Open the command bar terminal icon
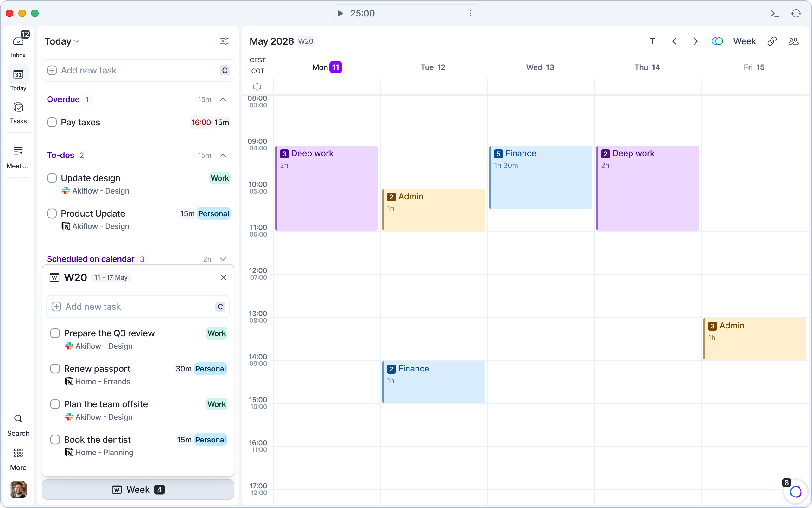812x508 pixels. point(774,13)
